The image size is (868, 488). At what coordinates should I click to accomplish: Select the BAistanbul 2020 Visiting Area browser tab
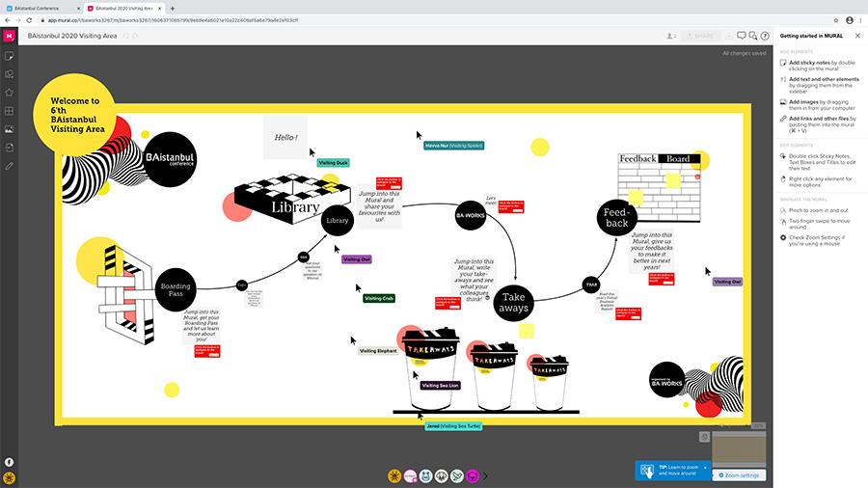[x=124, y=9]
